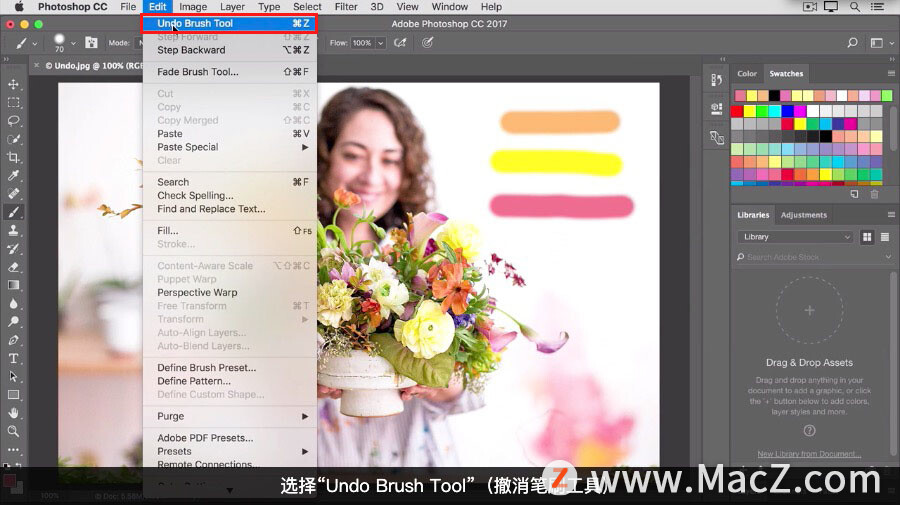This screenshot has width=900, height=505.
Task: Switch library to grid view
Action: (x=867, y=237)
